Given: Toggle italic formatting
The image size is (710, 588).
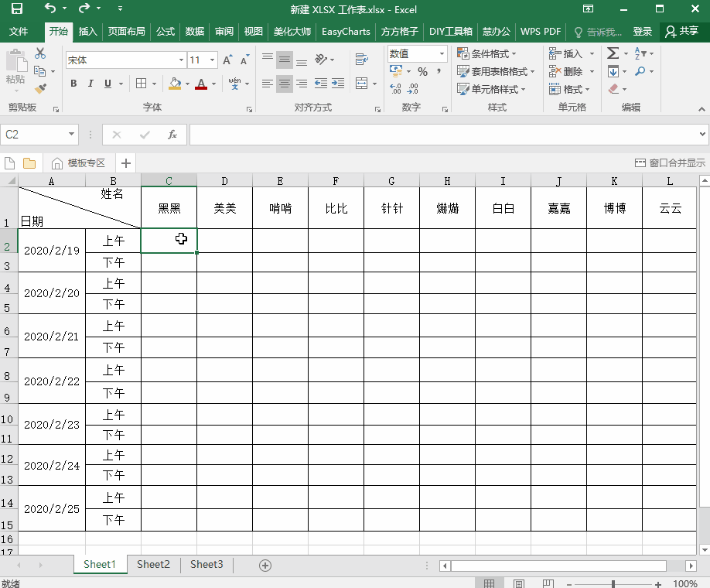Looking at the screenshot, I should (90, 84).
